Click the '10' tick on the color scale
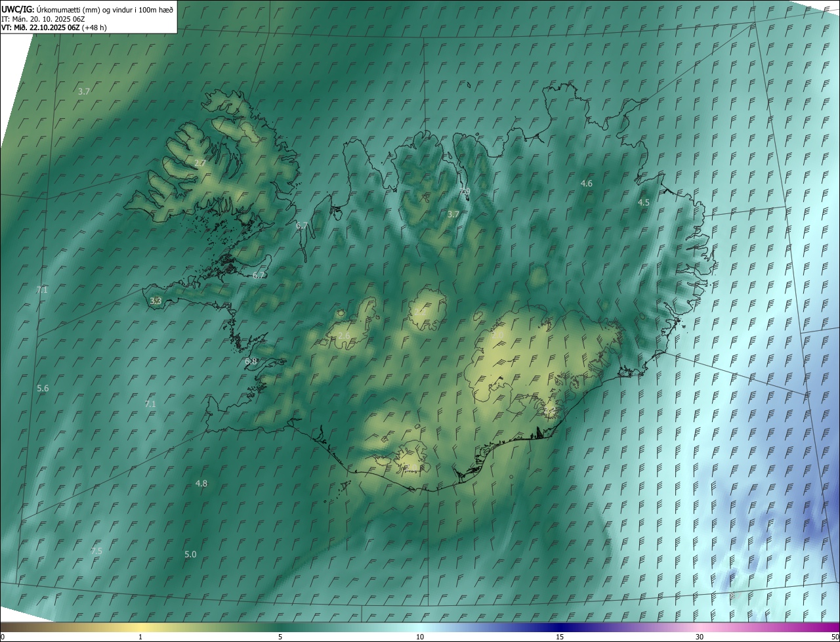This screenshot has height=642, width=840. 420,637
